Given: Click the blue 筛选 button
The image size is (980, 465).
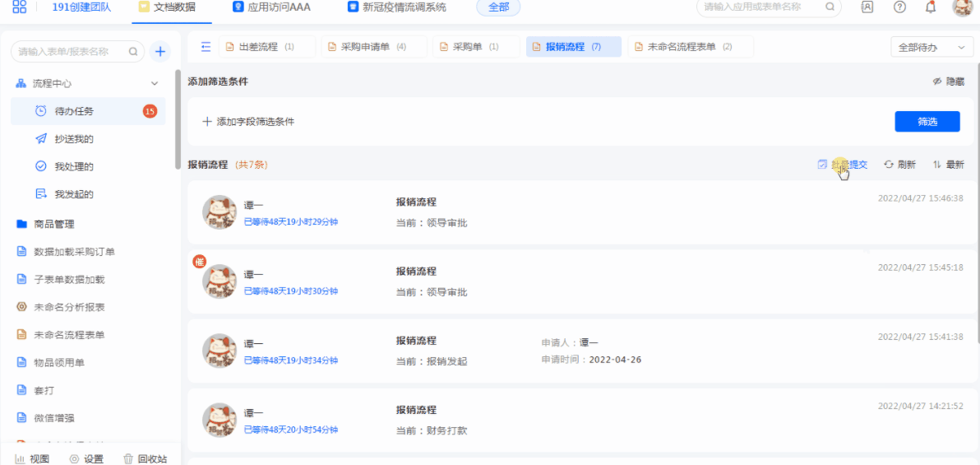Looking at the screenshot, I should pos(927,122).
